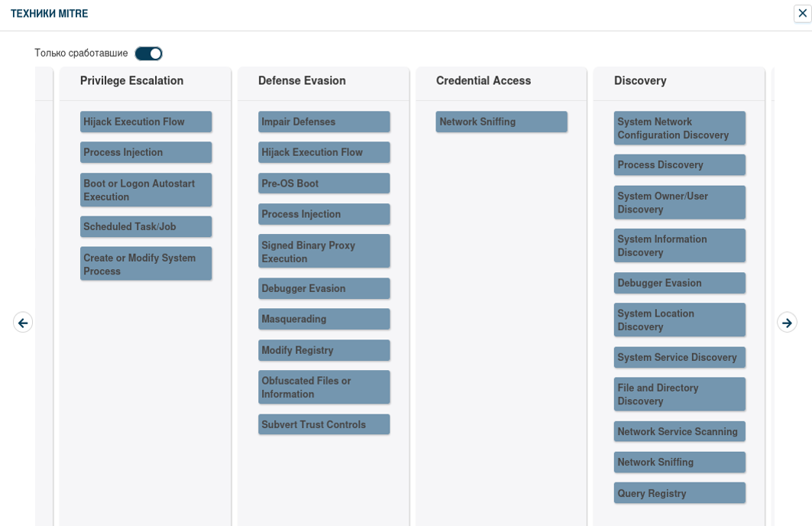Select the Defense Evasion column header
The image size is (812, 526).
click(x=302, y=81)
